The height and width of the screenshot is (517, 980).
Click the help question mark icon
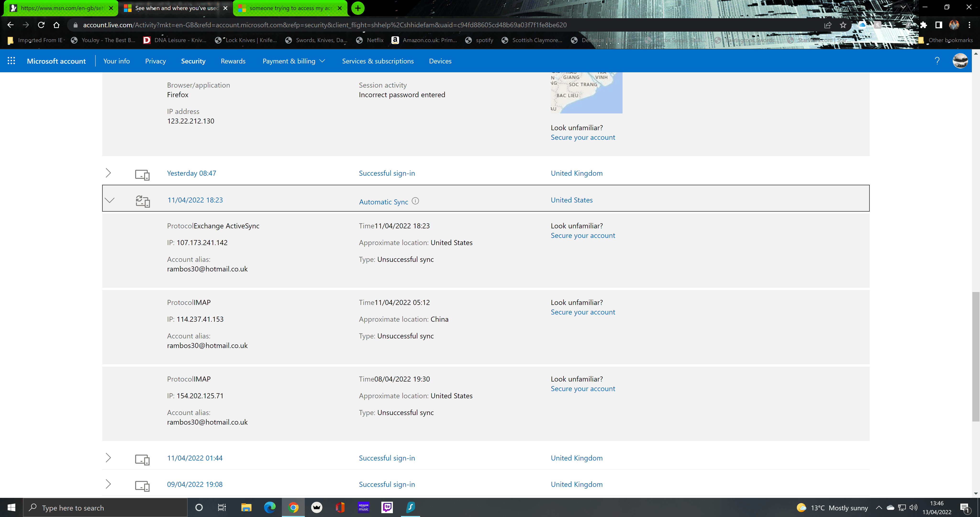[937, 61]
